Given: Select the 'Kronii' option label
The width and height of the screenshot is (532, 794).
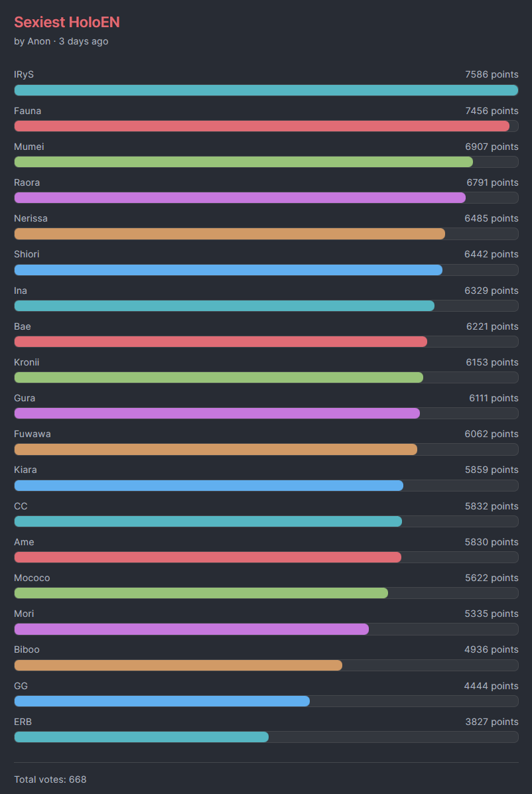Looking at the screenshot, I should click(x=27, y=363).
